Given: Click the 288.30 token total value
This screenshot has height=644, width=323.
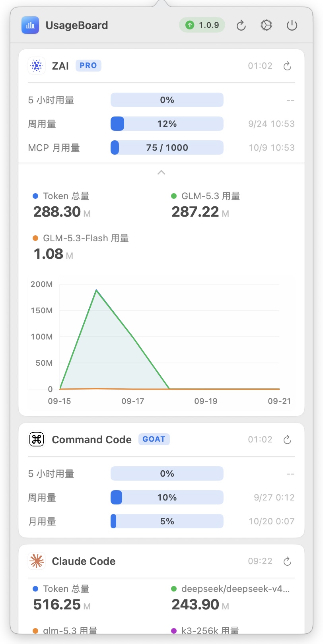Looking at the screenshot, I should tap(57, 212).
